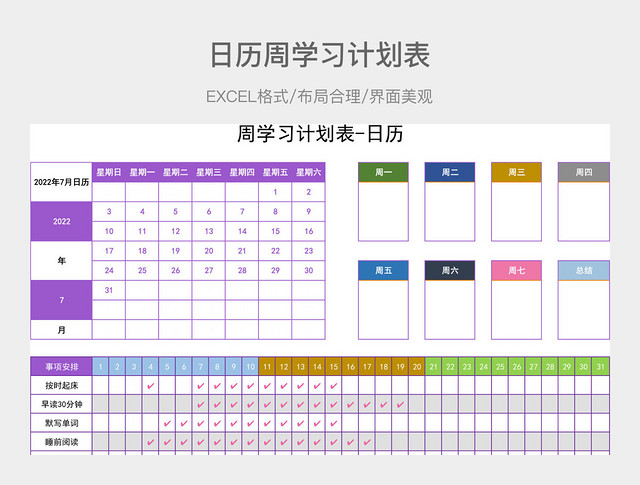Select the 睡前阅读 row label
640x485 pixels.
click(61, 442)
